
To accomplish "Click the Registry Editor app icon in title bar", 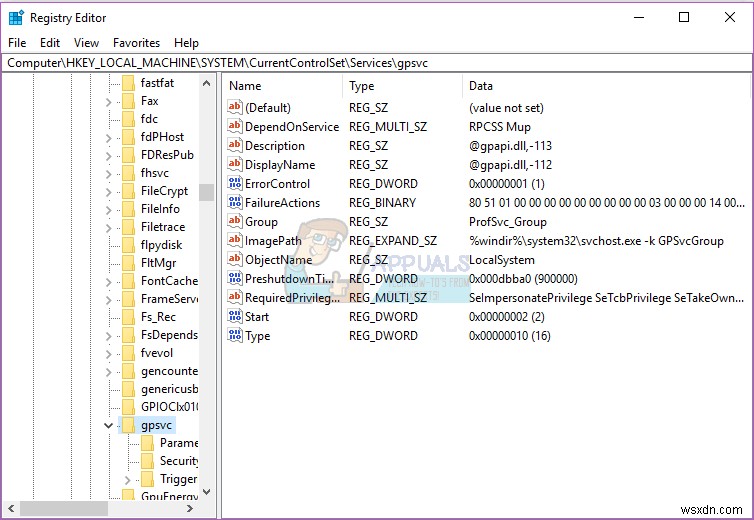I will pyautogui.click(x=16, y=17).
